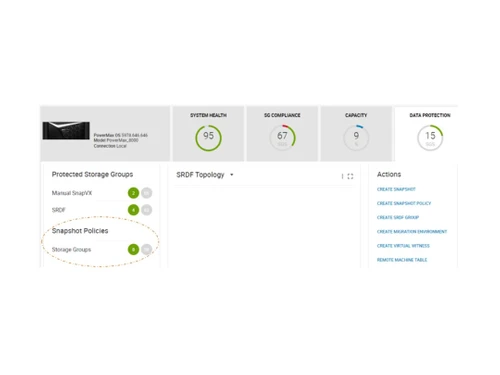Click Create Migration Environment link
The image size is (500, 375).
(412, 232)
